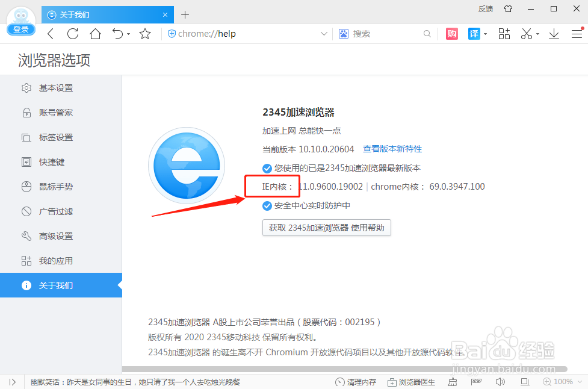Click the magnifier search icon

coord(427,34)
